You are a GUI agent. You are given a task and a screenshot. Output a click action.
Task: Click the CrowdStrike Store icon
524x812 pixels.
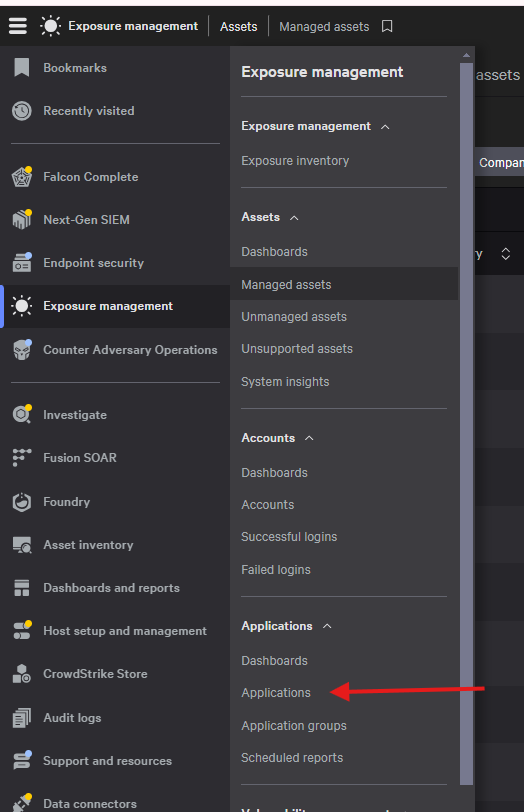22,674
